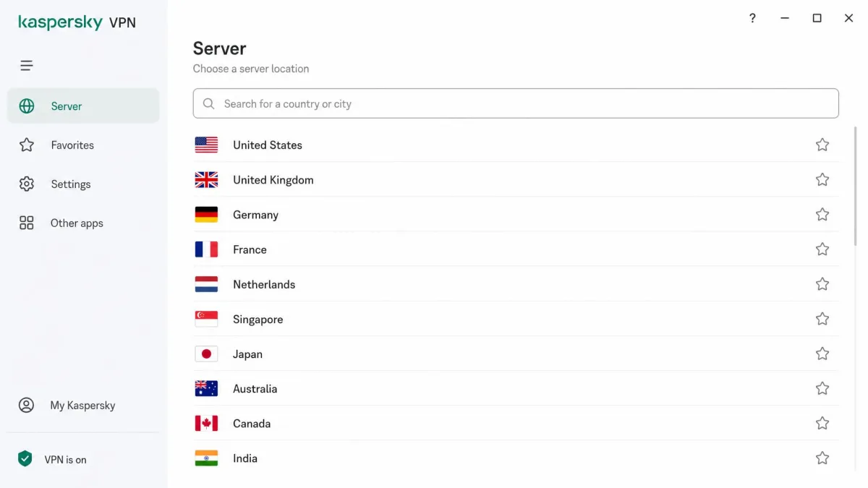Click the VPN is on status text

coord(65,460)
